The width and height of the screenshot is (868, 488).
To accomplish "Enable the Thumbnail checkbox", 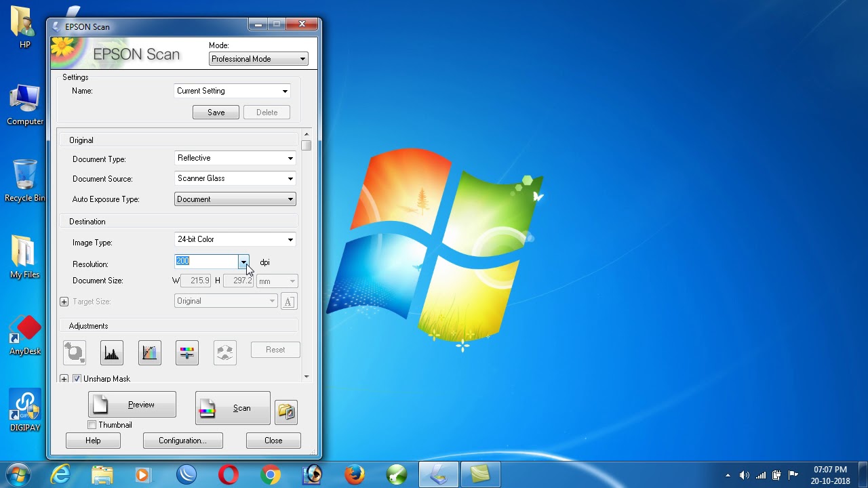I will (x=92, y=425).
